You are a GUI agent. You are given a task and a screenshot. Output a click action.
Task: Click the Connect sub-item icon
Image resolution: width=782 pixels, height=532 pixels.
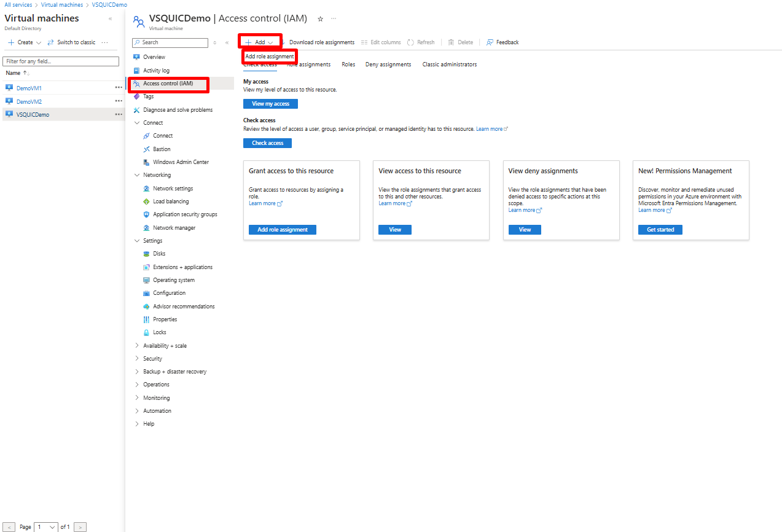[146, 136]
